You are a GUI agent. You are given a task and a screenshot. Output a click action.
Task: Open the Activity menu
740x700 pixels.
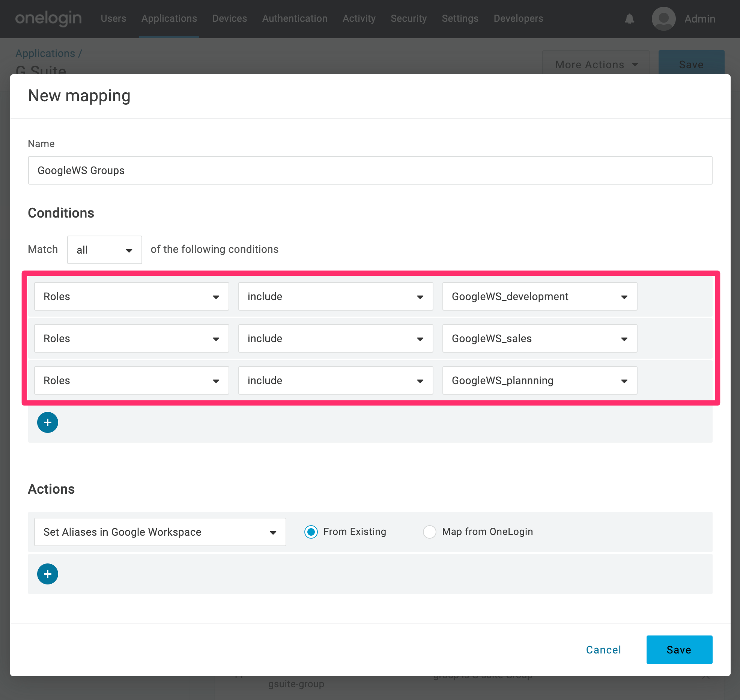pyautogui.click(x=359, y=18)
